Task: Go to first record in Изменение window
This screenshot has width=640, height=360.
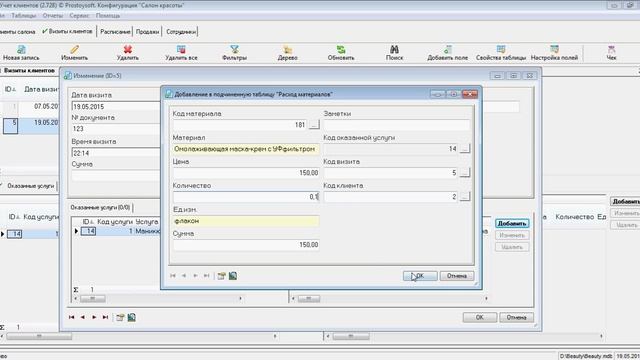Action: 71,317
